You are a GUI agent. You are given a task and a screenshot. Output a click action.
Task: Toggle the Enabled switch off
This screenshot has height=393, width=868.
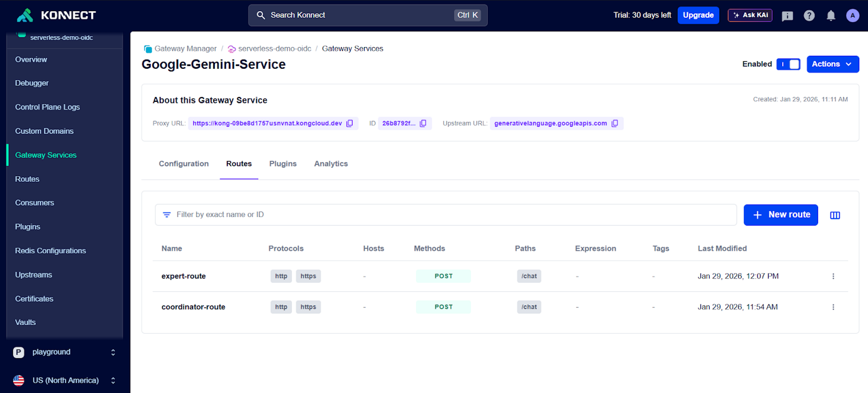click(788, 64)
